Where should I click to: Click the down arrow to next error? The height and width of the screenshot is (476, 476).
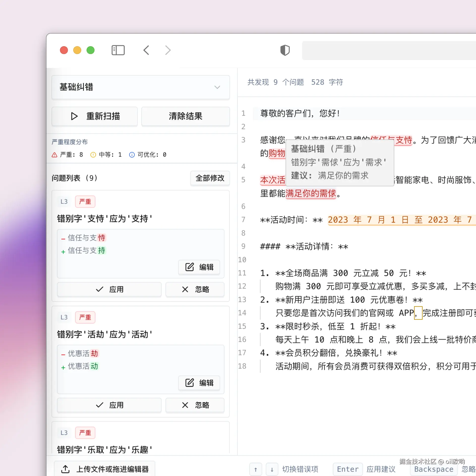coord(272,469)
